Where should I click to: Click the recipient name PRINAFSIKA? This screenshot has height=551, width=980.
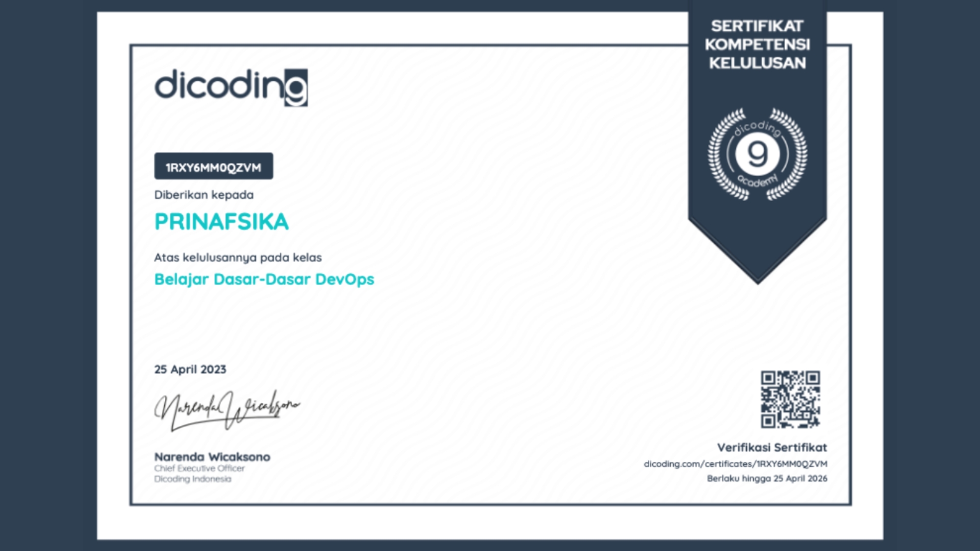tap(222, 222)
